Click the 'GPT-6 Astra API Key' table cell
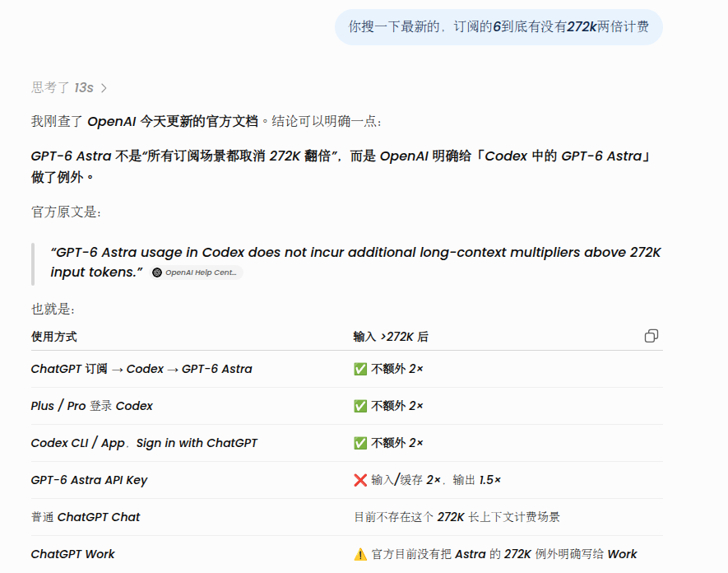The width and height of the screenshot is (728, 573). click(x=89, y=480)
